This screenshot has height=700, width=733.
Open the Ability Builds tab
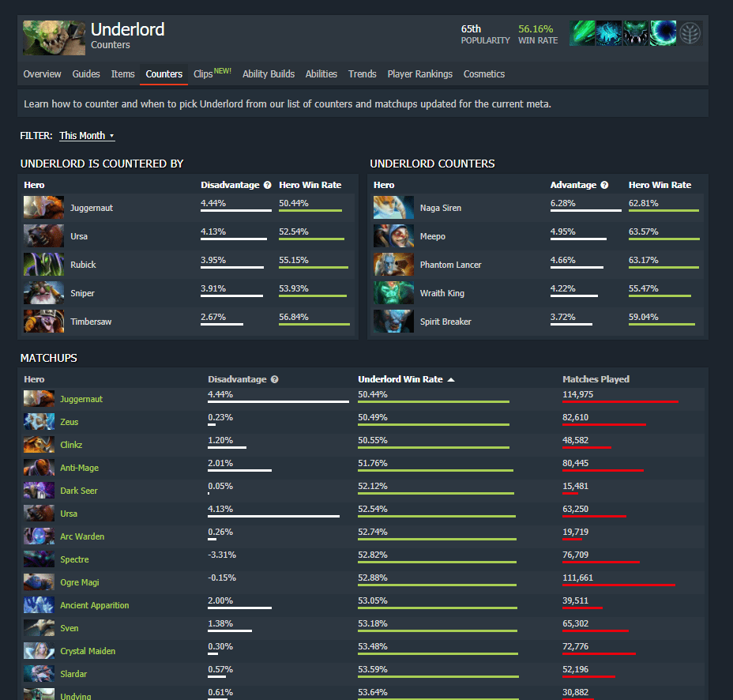click(x=269, y=74)
